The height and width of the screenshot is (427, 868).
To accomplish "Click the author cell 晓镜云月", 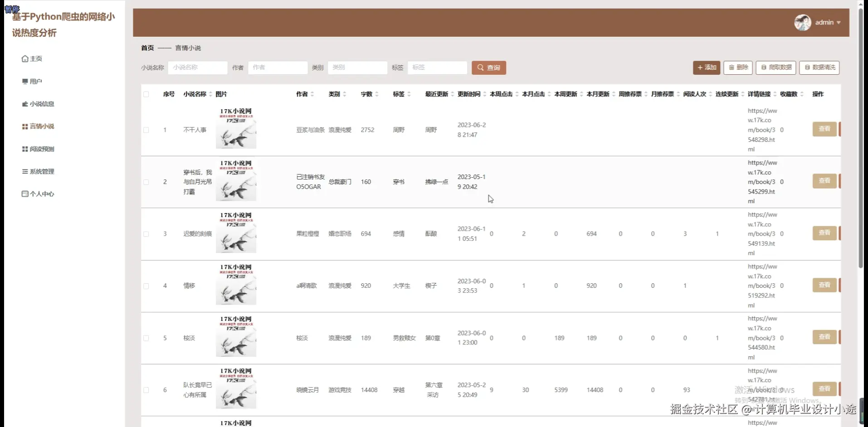I will (307, 390).
